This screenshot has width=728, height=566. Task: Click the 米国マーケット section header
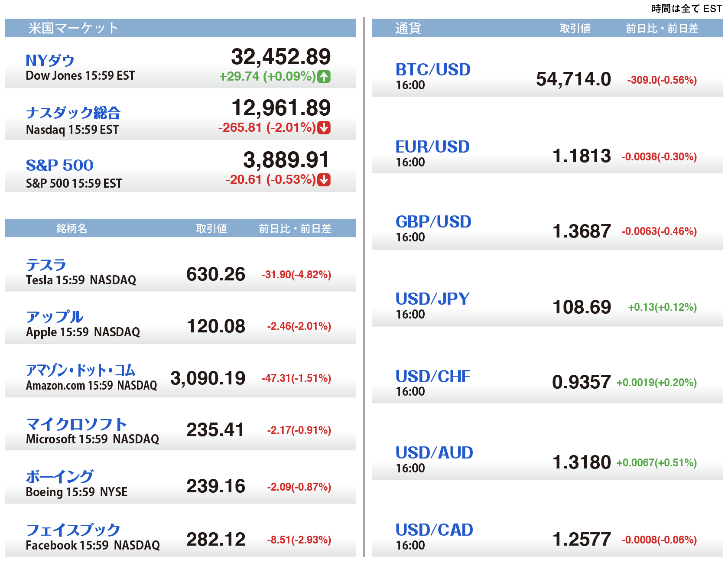pyautogui.click(x=73, y=28)
